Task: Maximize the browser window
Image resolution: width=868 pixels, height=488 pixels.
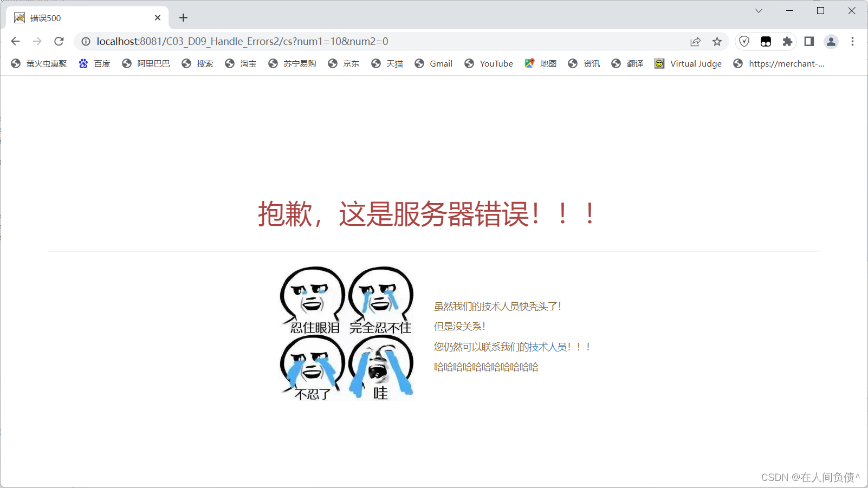Action: [x=820, y=11]
